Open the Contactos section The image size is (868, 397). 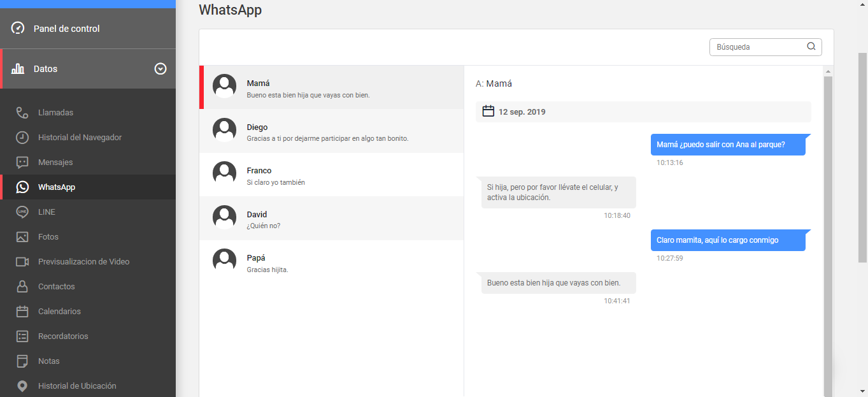point(88,287)
